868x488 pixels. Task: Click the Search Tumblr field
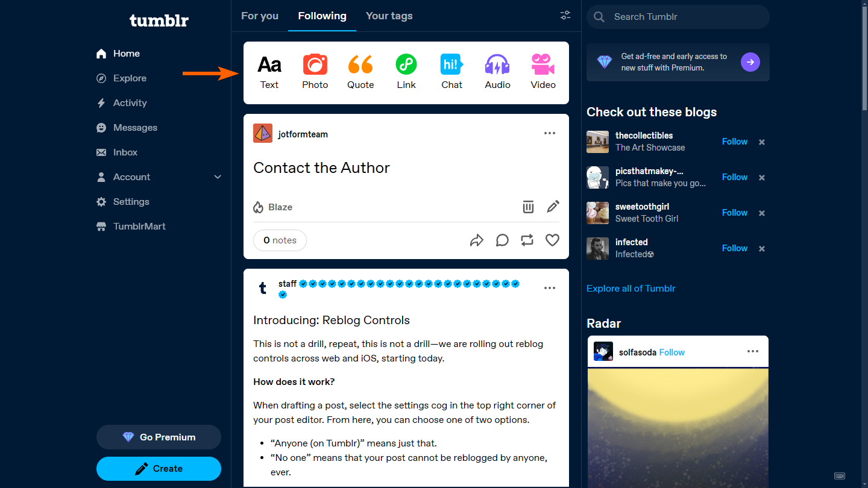[x=678, y=17]
